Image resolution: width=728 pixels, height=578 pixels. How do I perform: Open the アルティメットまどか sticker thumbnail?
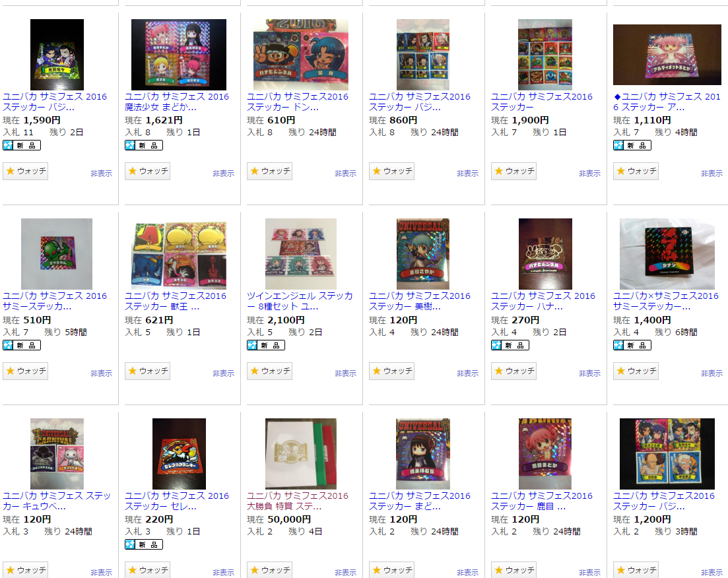(x=667, y=55)
